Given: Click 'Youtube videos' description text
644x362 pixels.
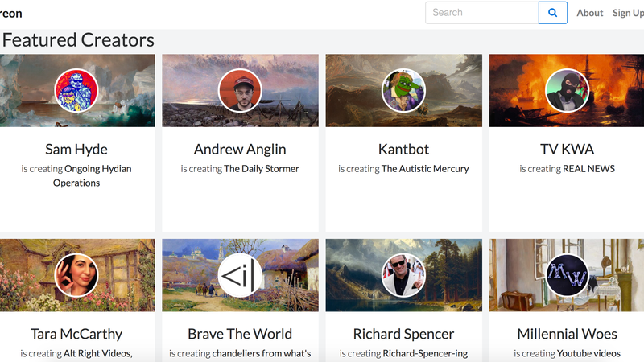Looking at the screenshot, I should pos(588,353).
